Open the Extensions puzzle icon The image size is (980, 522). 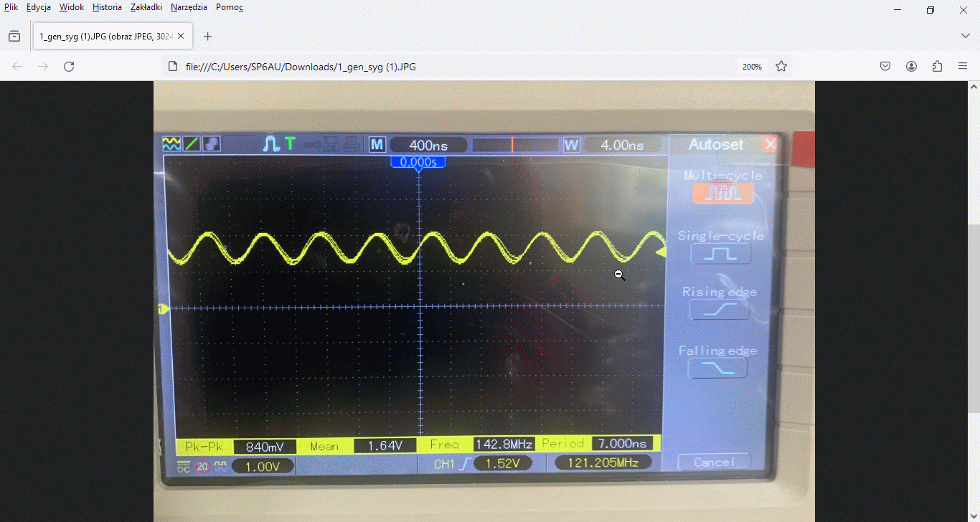pyautogui.click(x=937, y=67)
